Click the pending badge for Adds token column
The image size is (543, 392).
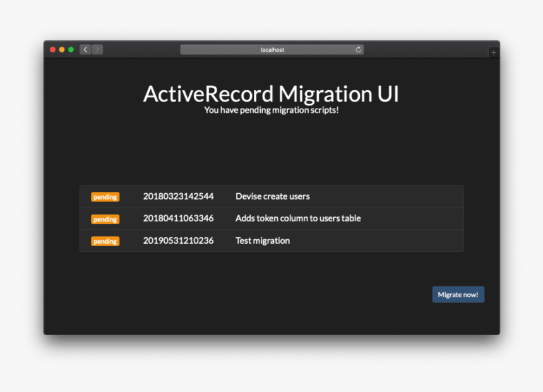(105, 219)
